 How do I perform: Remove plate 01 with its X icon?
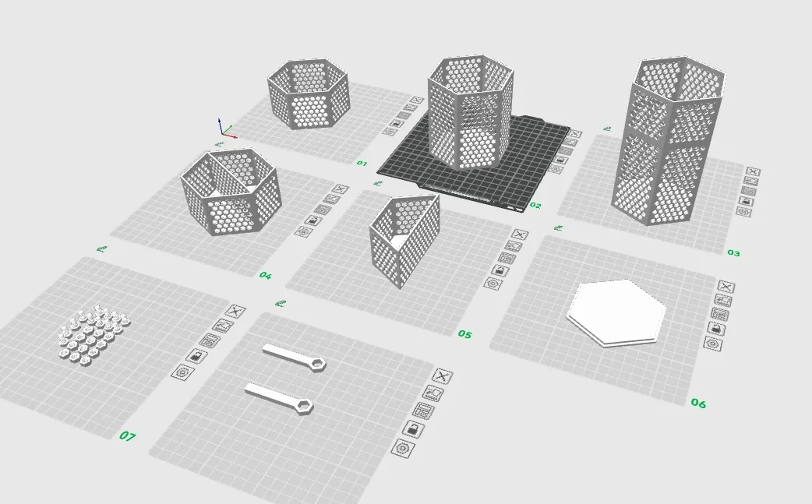point(416,100)
